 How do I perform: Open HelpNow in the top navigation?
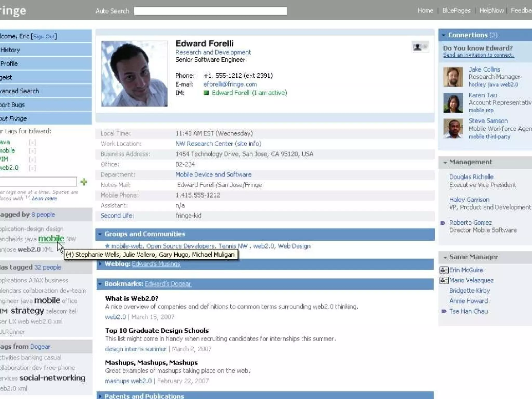[x=491, y=11]
